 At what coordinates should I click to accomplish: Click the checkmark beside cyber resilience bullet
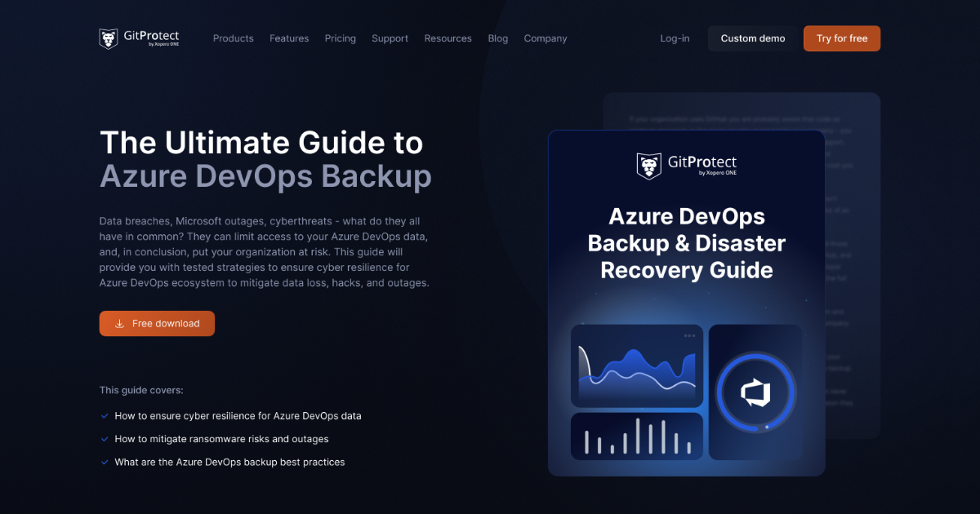[104, 415]
